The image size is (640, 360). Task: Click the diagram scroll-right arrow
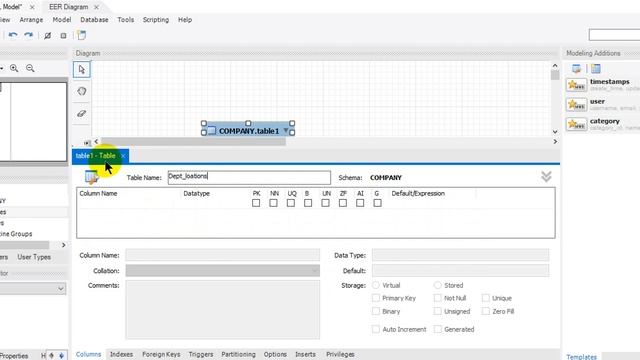(x=555, y=141)
